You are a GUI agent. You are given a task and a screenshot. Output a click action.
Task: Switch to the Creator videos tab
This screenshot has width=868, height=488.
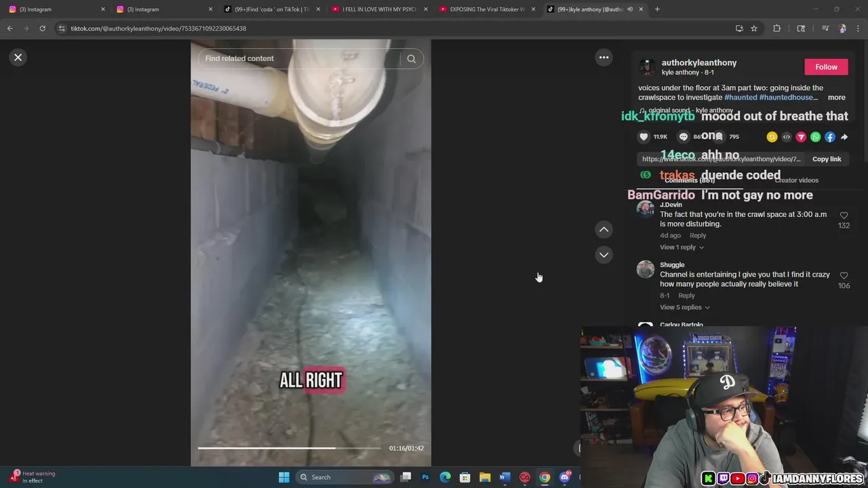point(796,180)
